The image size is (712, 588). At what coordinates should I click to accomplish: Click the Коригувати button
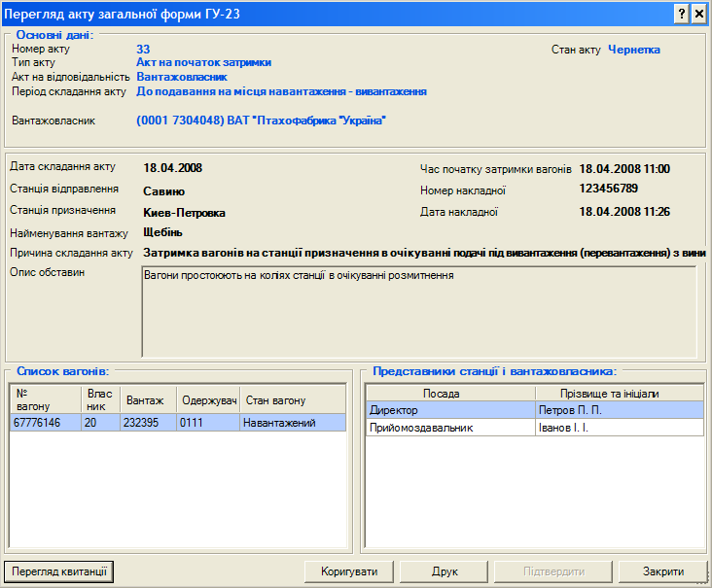(349, 571)
